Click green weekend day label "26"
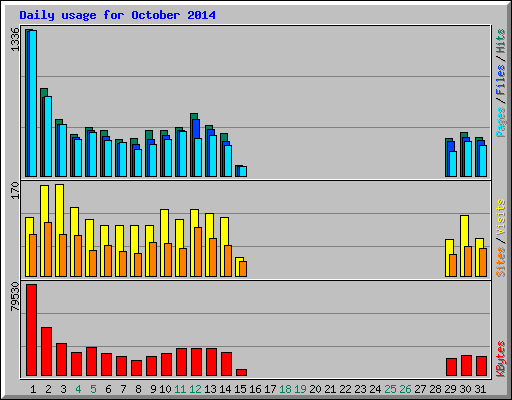The width and height of the screenshot is (512, 400). pyautogui.click(x=405, y=389)
